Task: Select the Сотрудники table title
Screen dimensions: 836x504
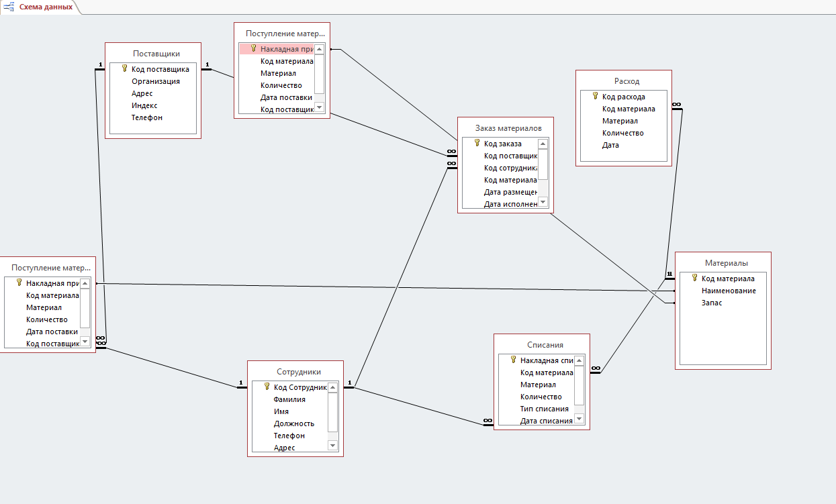Action: click(299, 372)
